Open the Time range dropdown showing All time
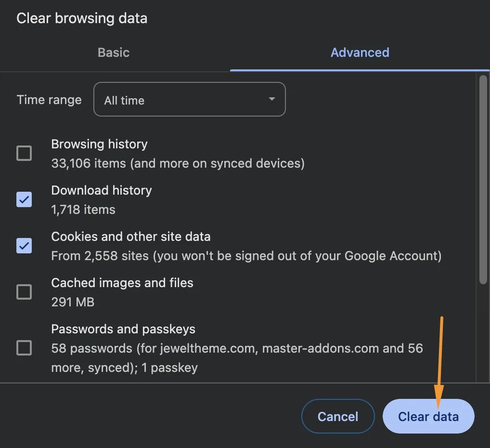This screenshot has height=448, width=490. pyautogui.click(x=189, y=100)
